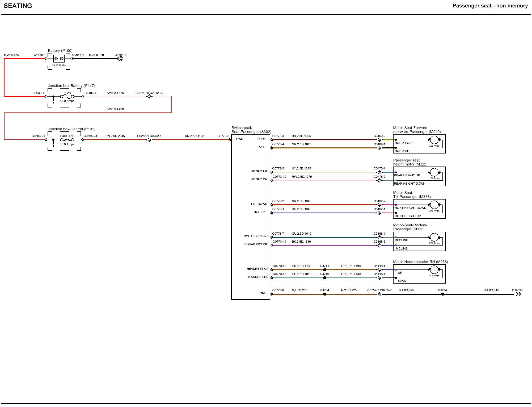Click the Battery P100 symbol
Viewport: 532px width, 407px height.
[x=59, y=59]
